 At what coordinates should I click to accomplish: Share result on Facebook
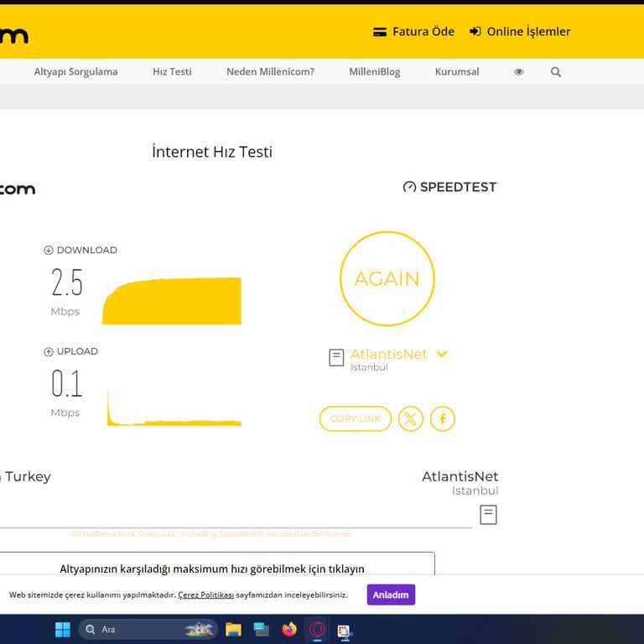[443, 418]
